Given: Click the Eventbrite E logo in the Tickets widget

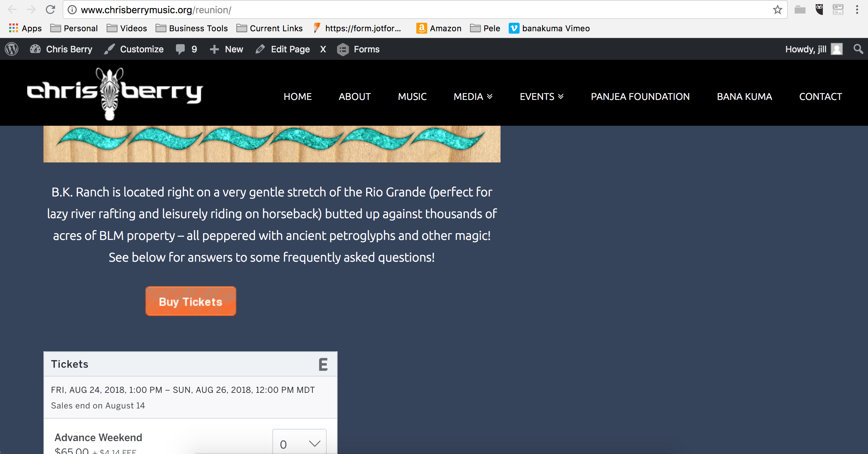Looking at the screenshot, I should pos(323,364).
